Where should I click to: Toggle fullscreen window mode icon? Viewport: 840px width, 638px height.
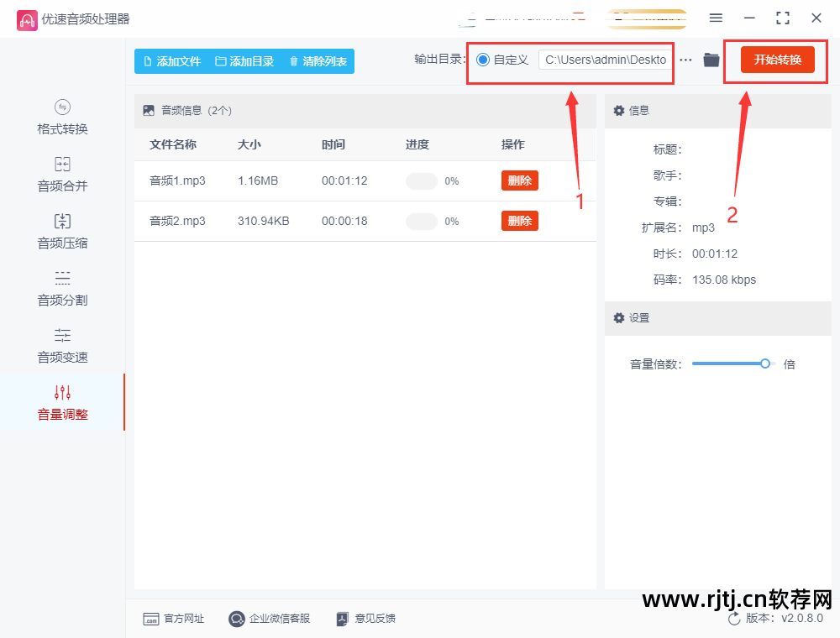pos(783,18)
